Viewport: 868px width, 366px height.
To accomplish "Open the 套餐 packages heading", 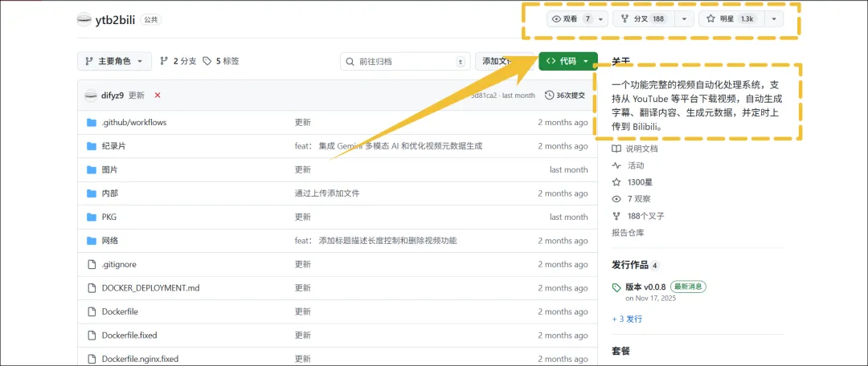I will coord(620,351).
